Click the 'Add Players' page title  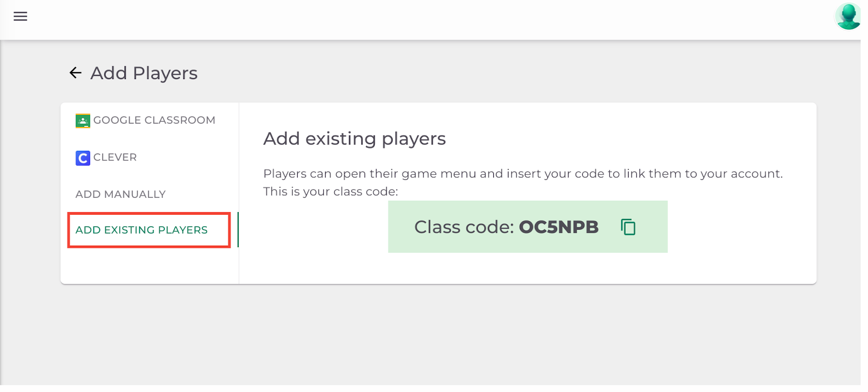click(x=144, y=73)
